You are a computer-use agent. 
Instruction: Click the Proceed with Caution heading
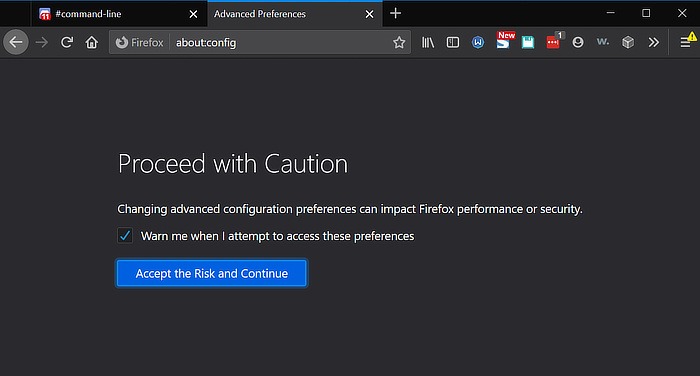click(x=233, y=163)
